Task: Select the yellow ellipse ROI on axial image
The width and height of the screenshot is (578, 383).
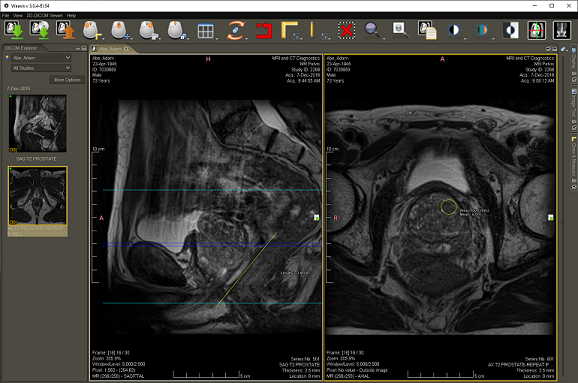Action: 449,207
